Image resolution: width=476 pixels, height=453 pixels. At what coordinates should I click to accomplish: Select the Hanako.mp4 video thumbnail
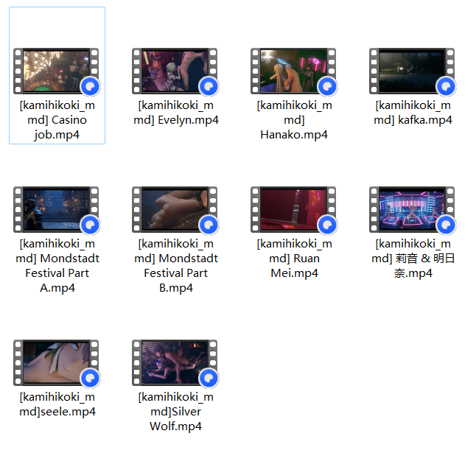point(293,71)
